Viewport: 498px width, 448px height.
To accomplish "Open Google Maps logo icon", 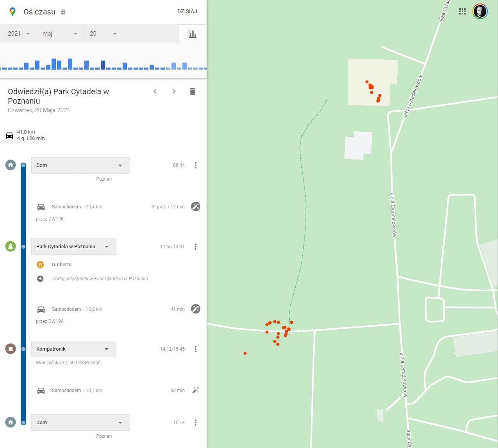I will (x=12, y=12).
